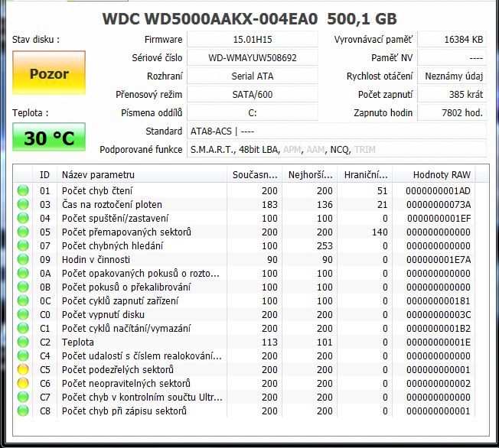Viewport: 499px width, 448px height.
Task: Click the green status dot of attribute 09
Action: [x=23, y=259]
